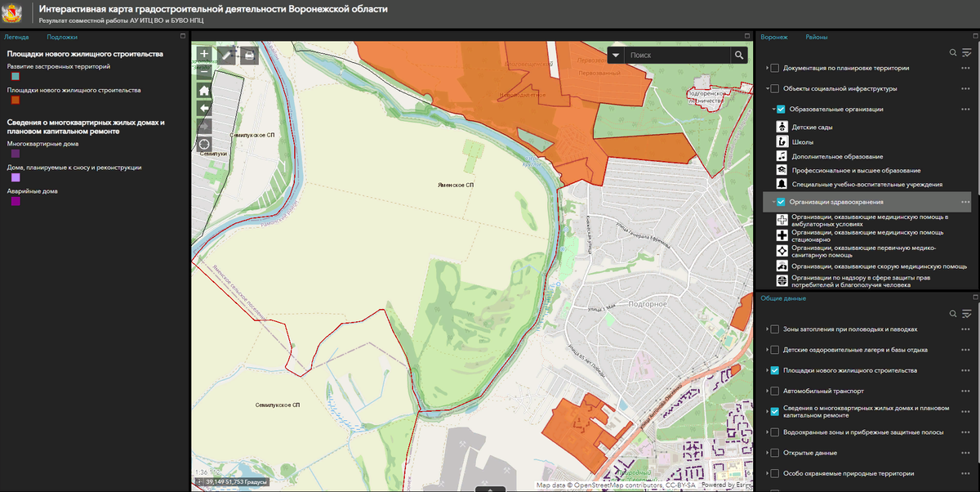Click the ambulatory care organizations icon
This screenshot has height=492, width=980.
click(782, 220)
